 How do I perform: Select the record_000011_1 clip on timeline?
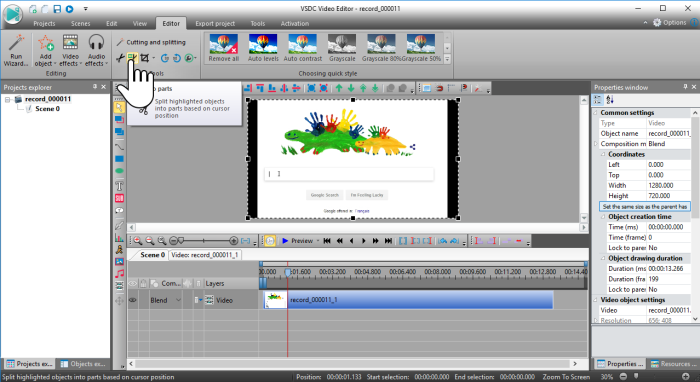(408, 300)
